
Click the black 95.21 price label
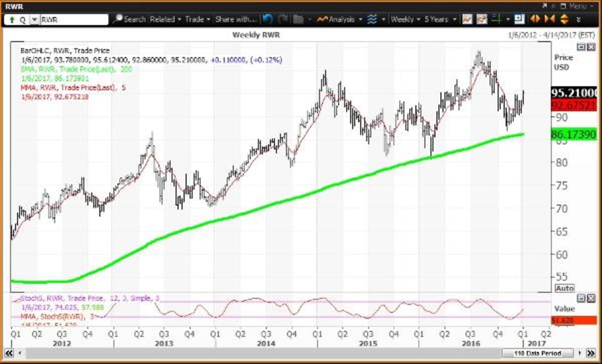coord(573,94)
